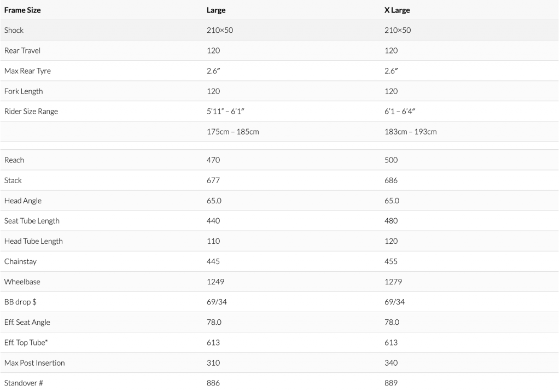560x392 pixels.
Task: Click the Rear Travel row label
Action: 22,50
